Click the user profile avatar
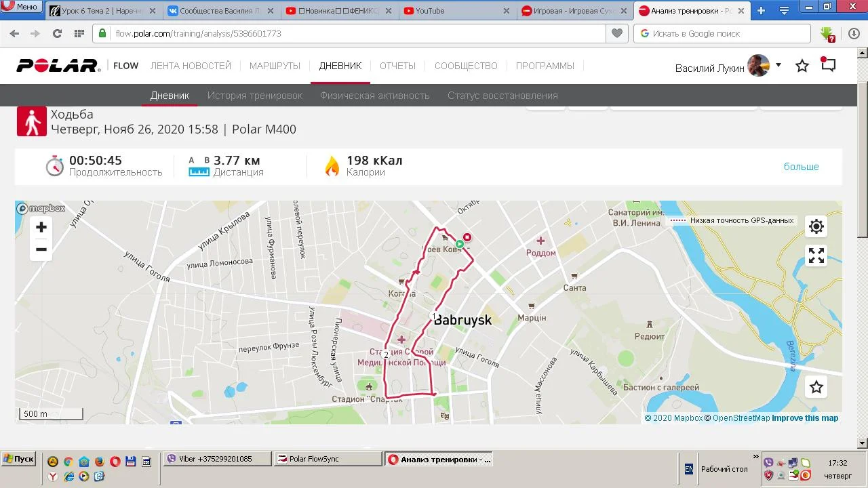The width and height of the screenshot is (868, 488). (759, 66)
